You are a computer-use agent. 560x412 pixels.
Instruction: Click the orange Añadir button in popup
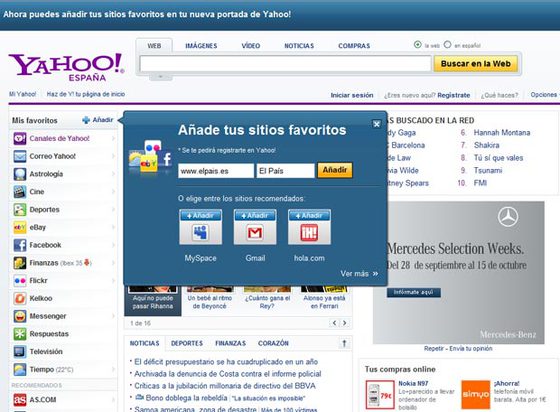[x=335, y=170]
